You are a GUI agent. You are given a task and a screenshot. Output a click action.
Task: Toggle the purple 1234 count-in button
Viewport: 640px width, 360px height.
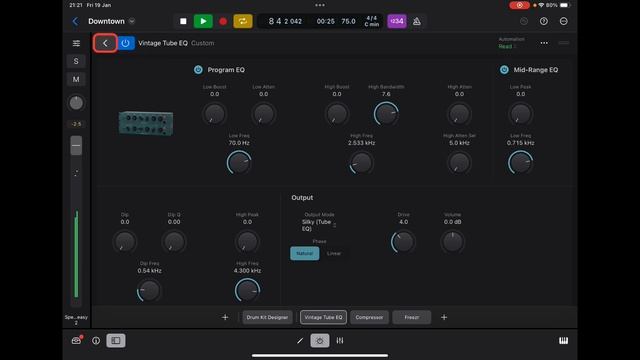(x=397, y=21)
